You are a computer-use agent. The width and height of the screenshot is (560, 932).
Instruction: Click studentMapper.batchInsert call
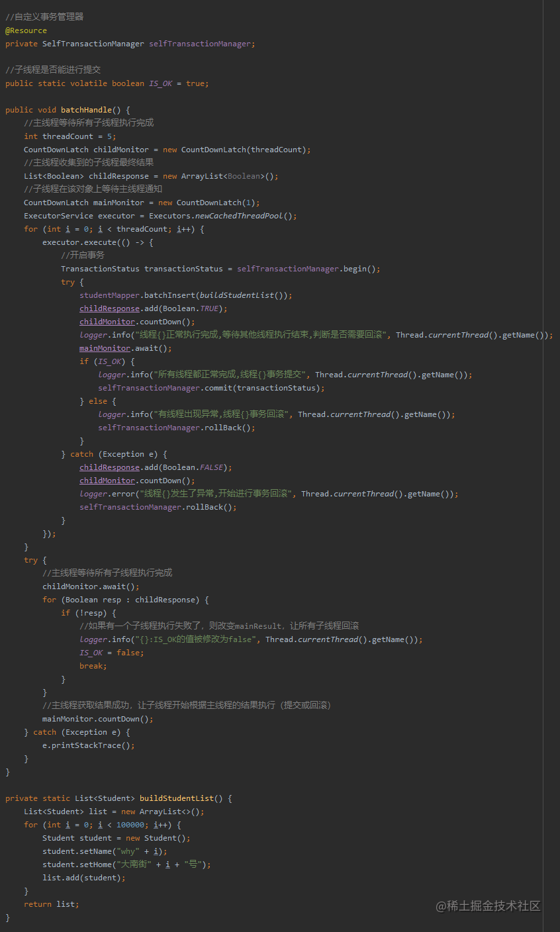[x=186, y=295]
